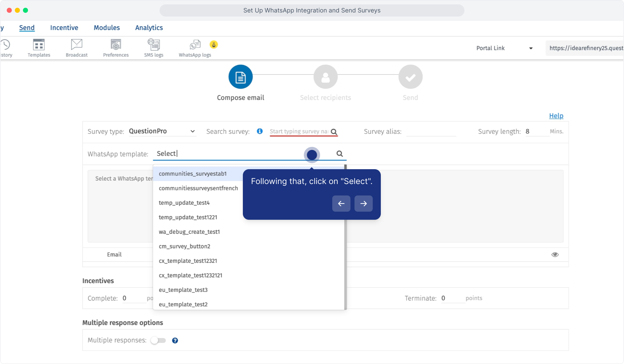The image size is (624, 364).
Task: Switch to the Send tab
Action: coord(27,28)
